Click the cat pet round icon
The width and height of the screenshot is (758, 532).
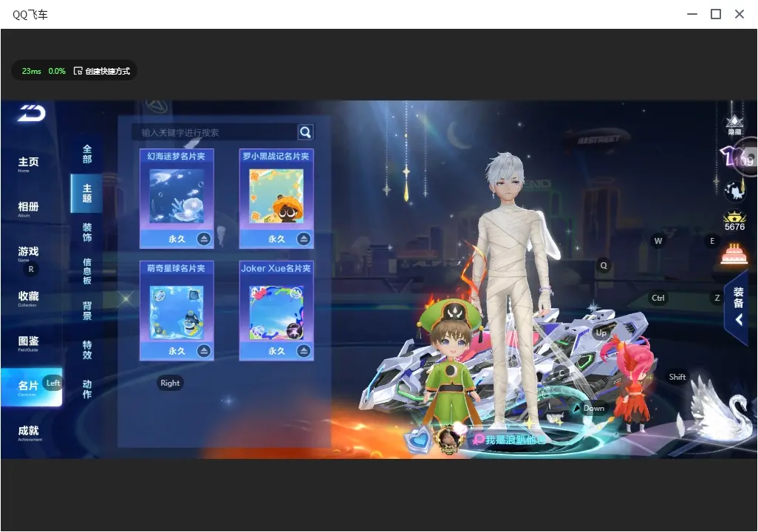pos(735,191)
